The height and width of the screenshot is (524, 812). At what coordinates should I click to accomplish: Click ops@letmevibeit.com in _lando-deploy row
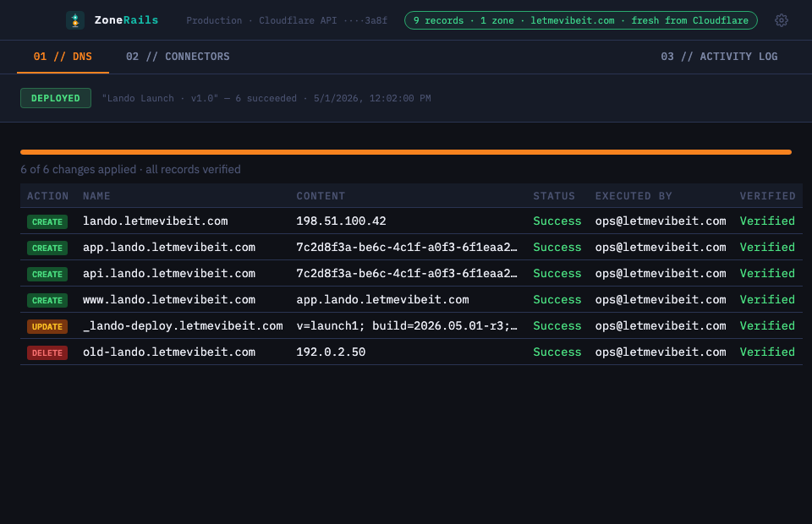[x=661, y=326]
